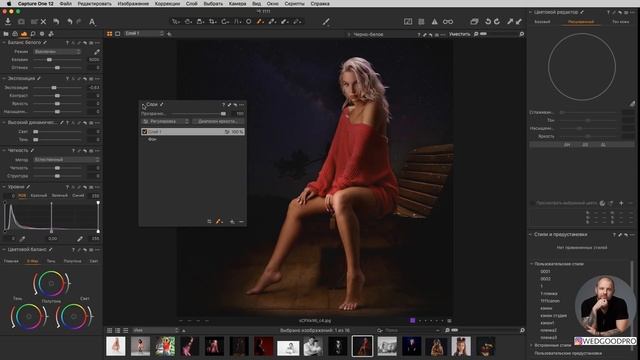
Task: Open the Apple menu
Action: tap(9, 3)
